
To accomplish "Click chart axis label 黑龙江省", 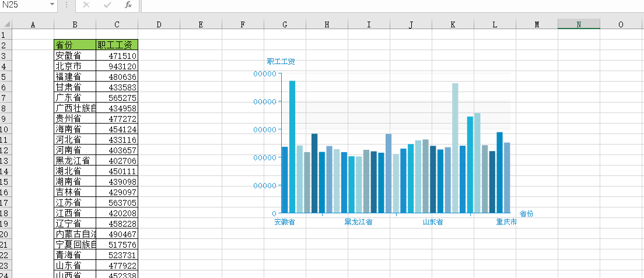I will click(358, 222).
